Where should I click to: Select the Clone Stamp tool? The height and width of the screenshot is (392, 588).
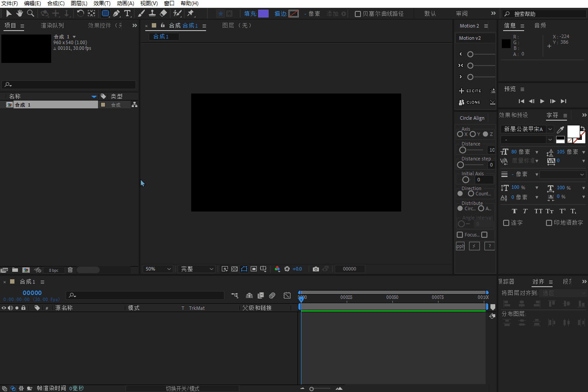click(152, 14)
